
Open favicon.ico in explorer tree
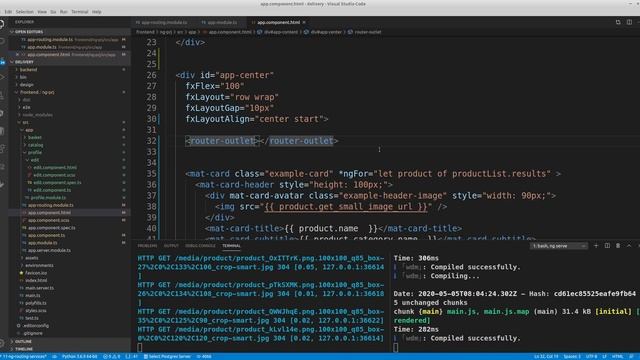click(36, 273)
